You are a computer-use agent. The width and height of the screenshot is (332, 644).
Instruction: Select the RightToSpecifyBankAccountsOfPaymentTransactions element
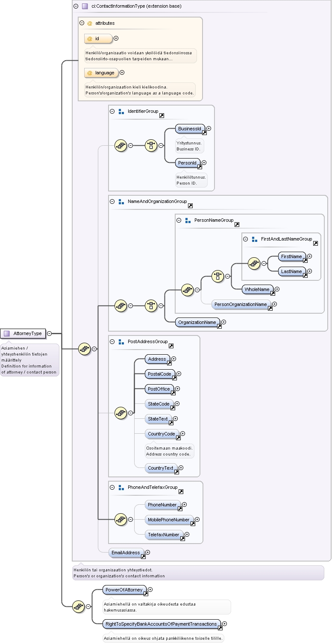click(x=162, y=624)
